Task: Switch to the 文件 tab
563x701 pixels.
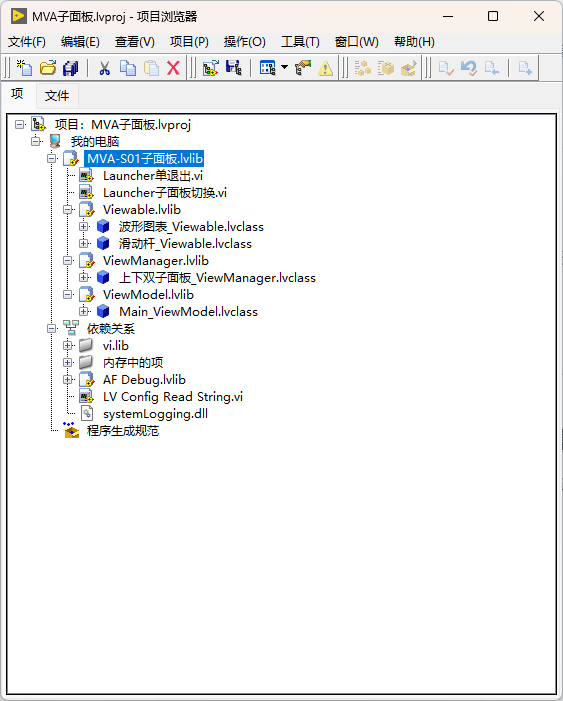Action: coord(57,95)
